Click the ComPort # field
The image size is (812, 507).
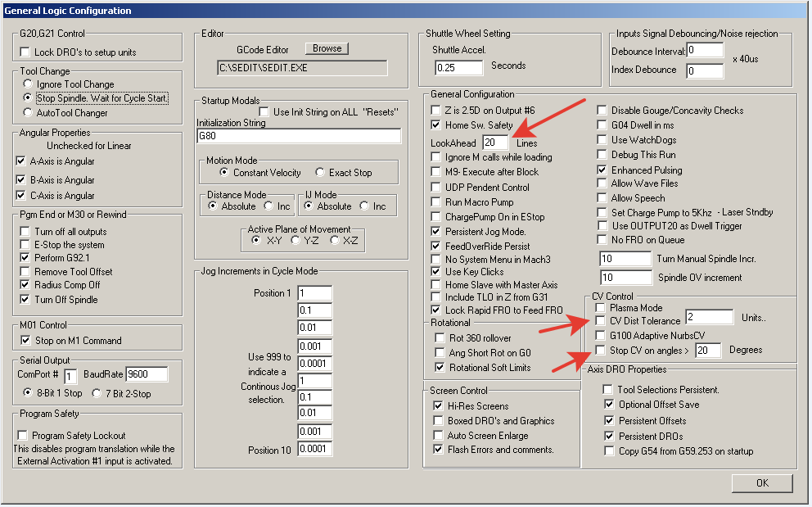pyautogui.click(x=70, y=376)
